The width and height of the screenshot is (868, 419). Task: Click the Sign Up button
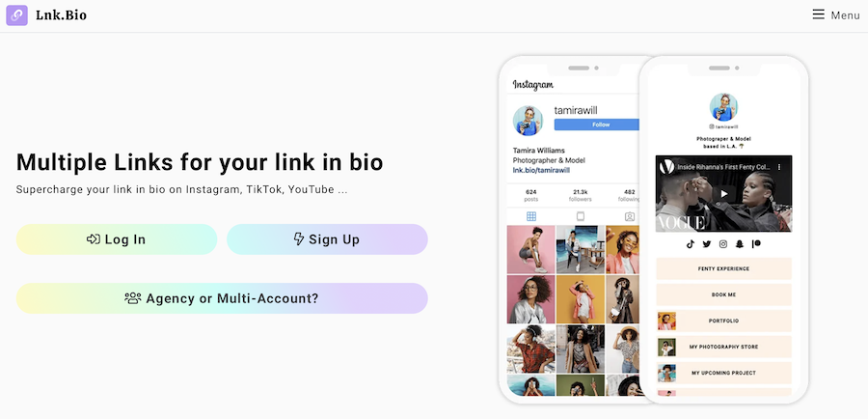click(327, 239)
